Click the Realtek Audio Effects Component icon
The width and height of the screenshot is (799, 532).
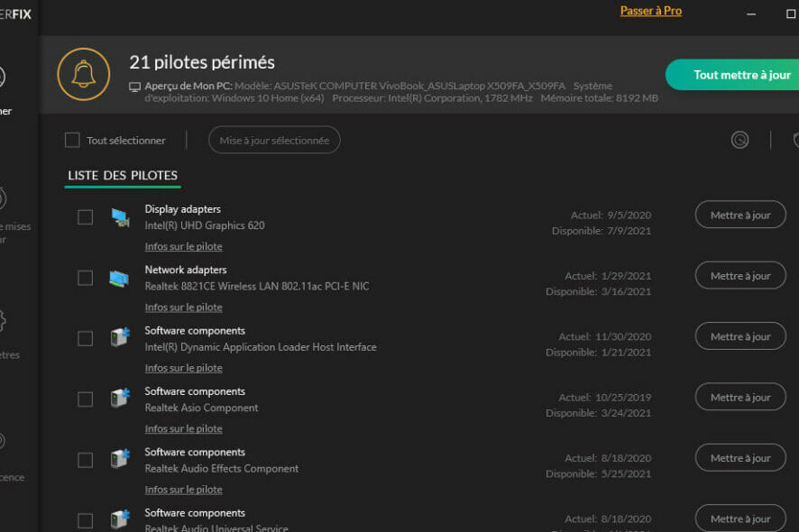tap(120, 459)
